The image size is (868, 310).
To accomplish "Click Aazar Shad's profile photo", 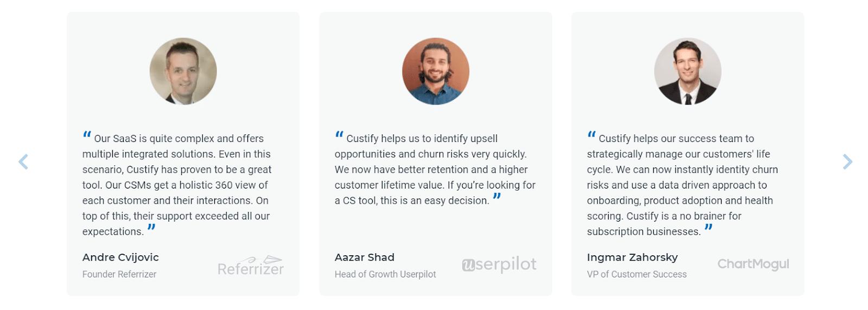I will [436, 71].
